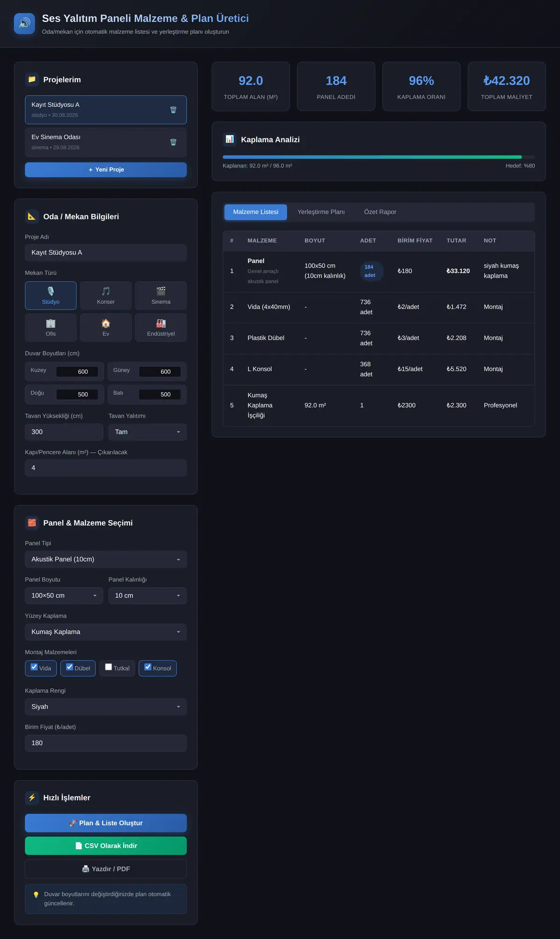Select the Ev house venue type

click(x=106, y=328)
